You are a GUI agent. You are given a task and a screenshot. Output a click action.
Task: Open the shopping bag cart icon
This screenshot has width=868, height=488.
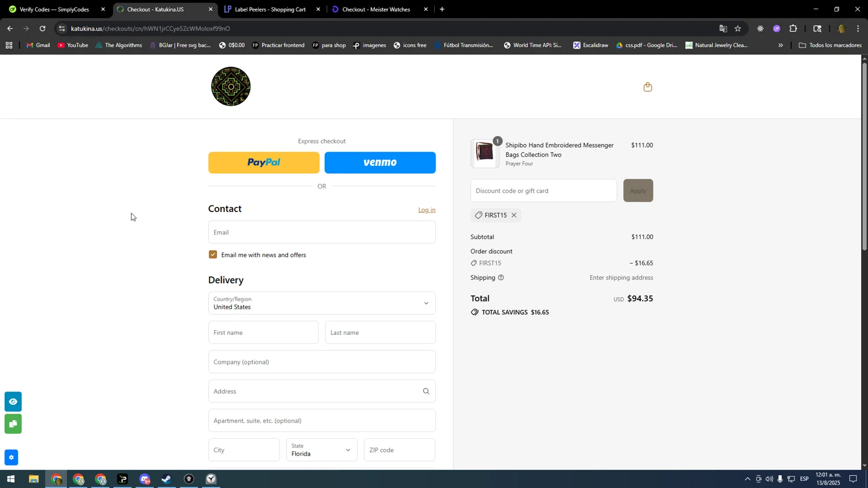coord(648,87)
